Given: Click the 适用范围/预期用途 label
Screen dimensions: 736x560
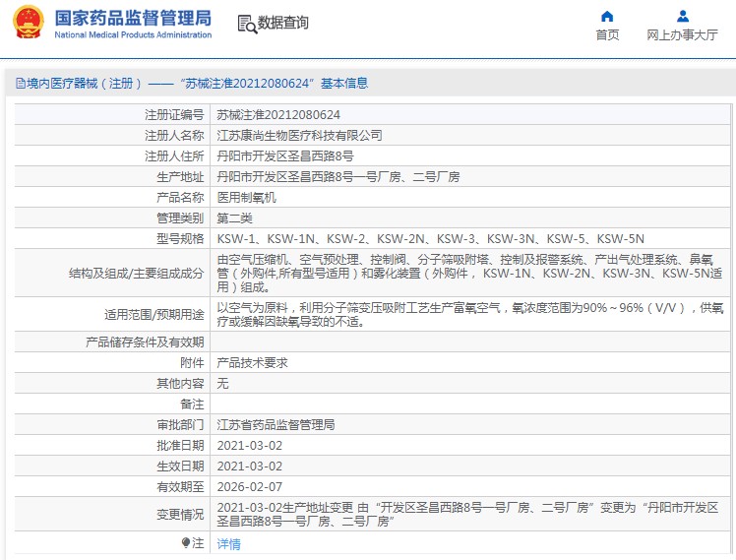Looking at the screenshot, I should click(x=153, y=315).
